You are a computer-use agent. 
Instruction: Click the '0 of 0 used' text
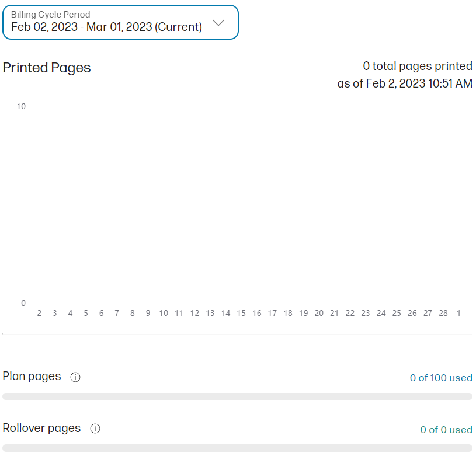coord(446,430)
